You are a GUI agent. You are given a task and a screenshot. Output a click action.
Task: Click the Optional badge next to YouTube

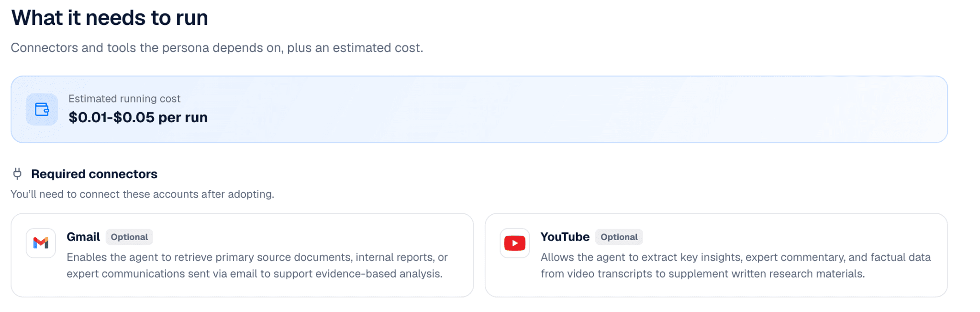619,237
